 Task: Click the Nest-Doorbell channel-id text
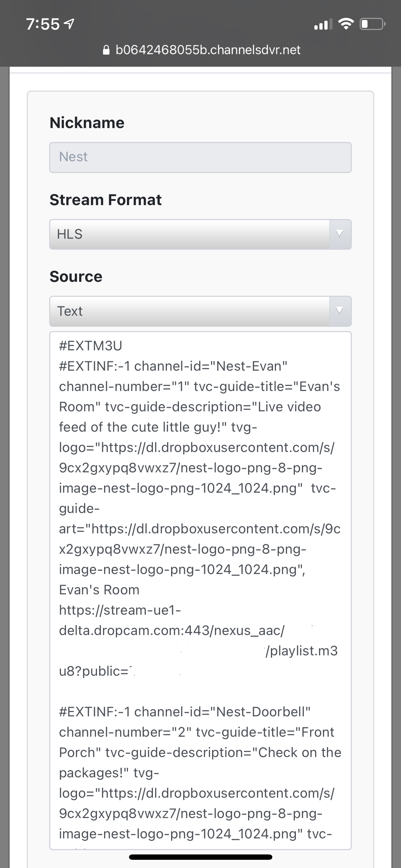(x=263, y=712)
